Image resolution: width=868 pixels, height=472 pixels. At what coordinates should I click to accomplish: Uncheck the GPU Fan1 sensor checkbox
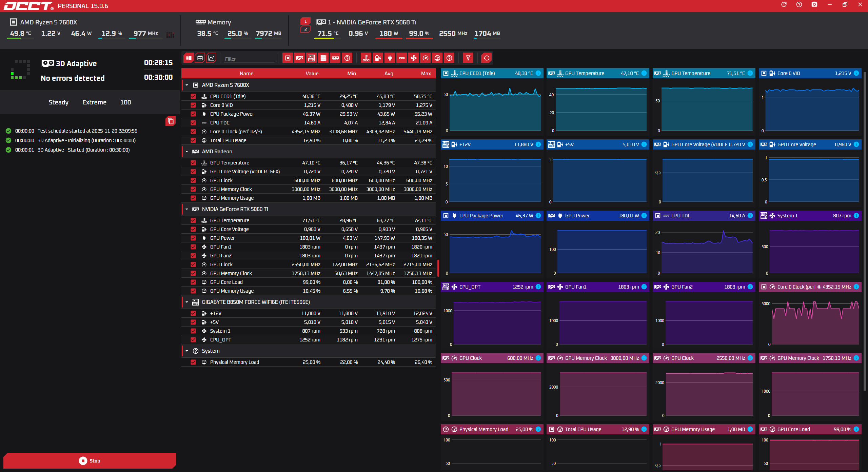(193, 247)
